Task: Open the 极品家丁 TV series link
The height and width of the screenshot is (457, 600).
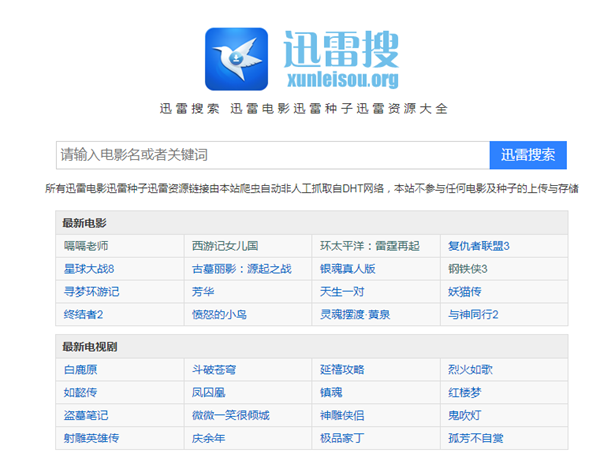Action: point(342,438)
